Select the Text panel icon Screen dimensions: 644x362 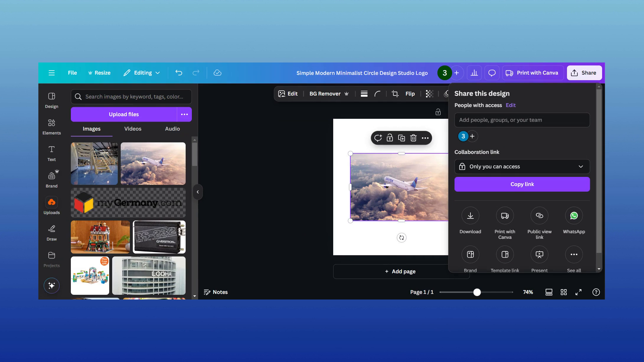(x=51, y=152)
